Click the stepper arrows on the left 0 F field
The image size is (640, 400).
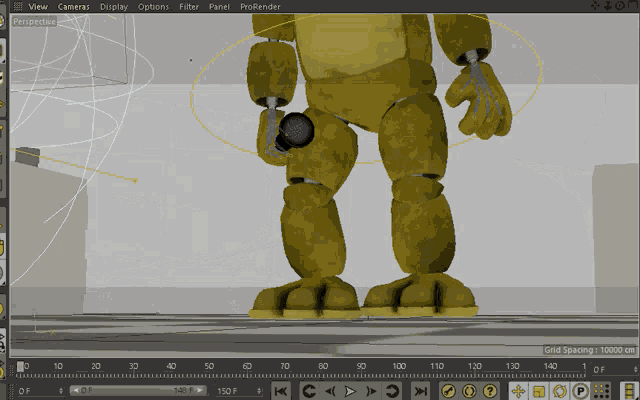(61, 391)
